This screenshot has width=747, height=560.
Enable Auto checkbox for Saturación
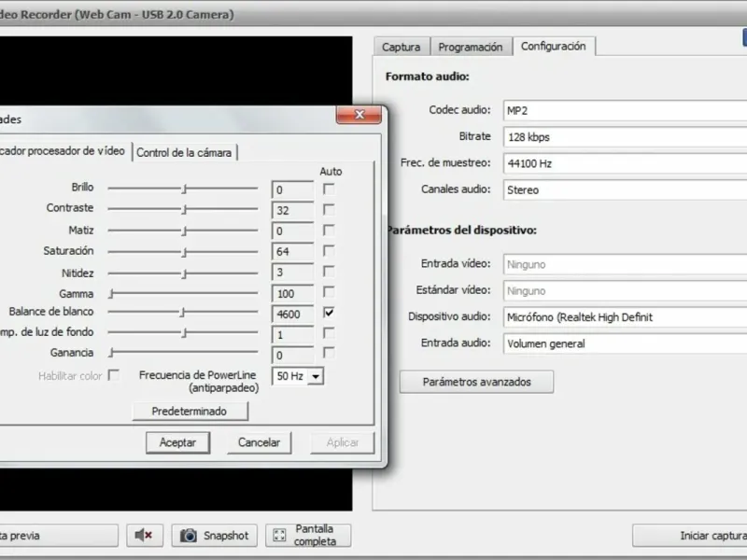point(329,251)
